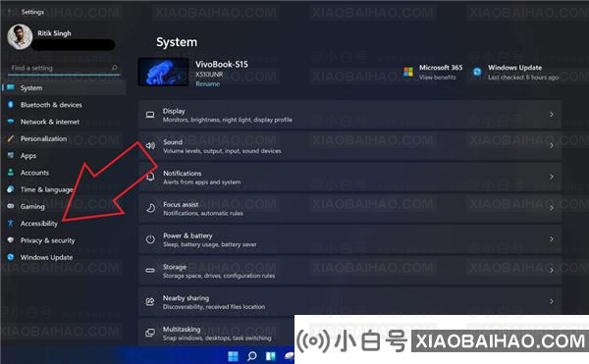Click the Microsoft 365 logo icon

[408, 72]
